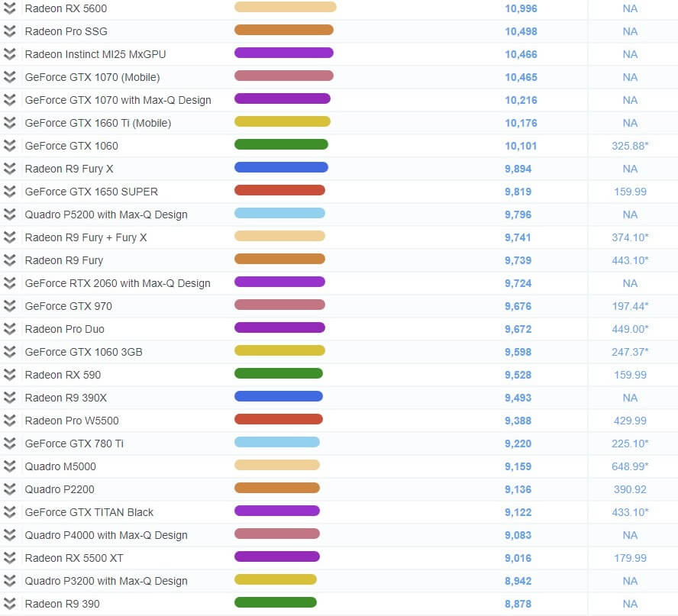
Task: Click the score 9,220
Action: [518, 444]
